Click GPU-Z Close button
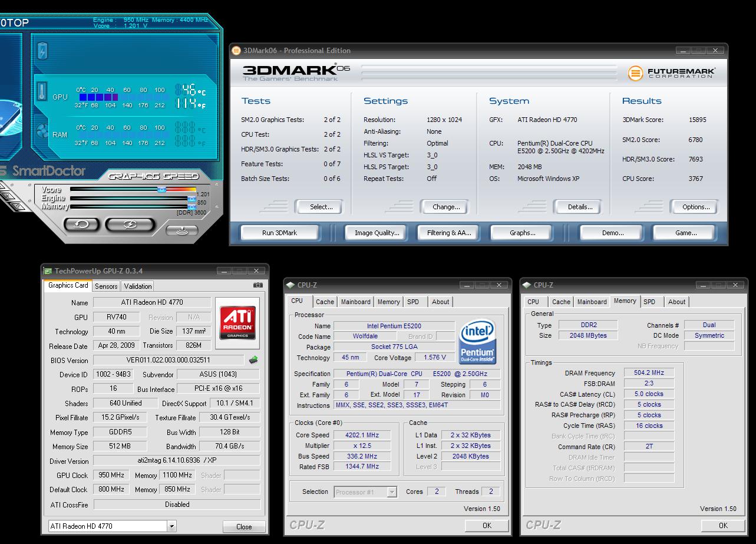The image size is (756, 544). (x=244, y=526)
